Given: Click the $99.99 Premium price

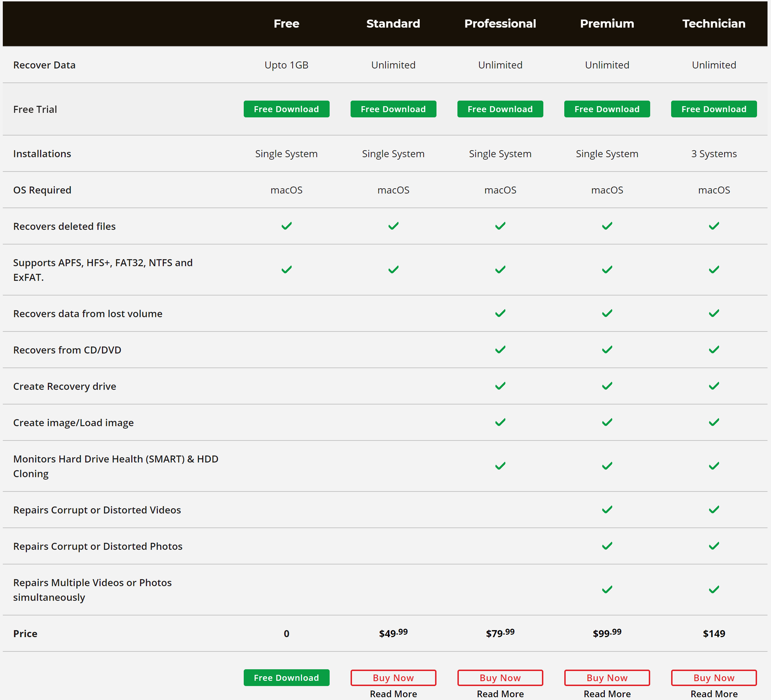Looking at the screenshot, I should [x=607, y=633].
